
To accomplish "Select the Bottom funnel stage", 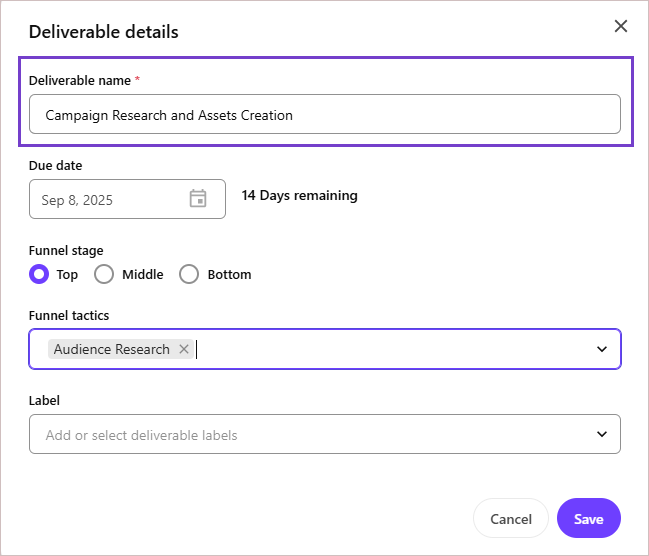I will coord(189,274).
